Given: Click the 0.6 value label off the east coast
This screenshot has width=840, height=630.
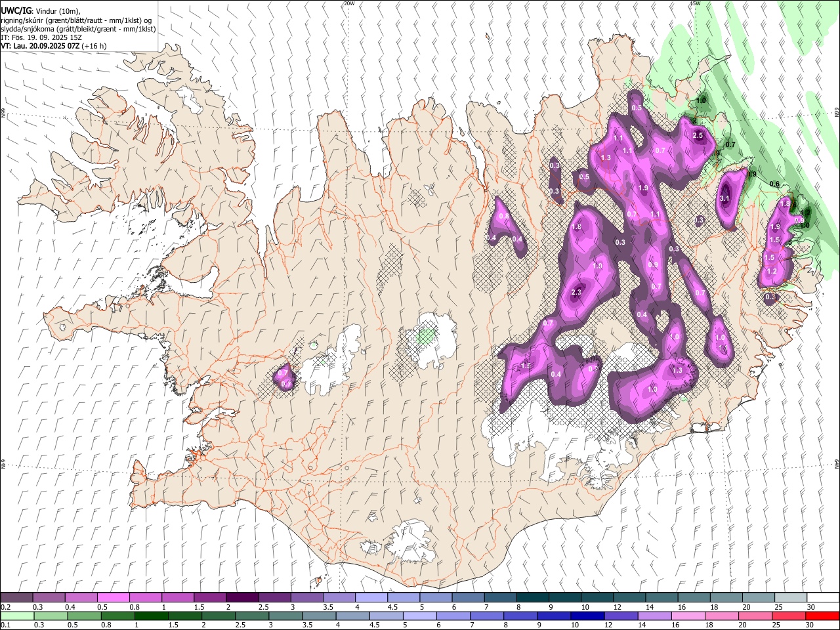Looking at the screenshot, I should (x=774, y=184).
